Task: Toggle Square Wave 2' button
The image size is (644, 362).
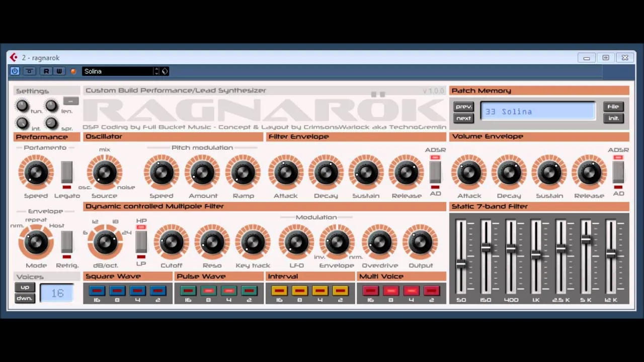Action: coord(158,291)
